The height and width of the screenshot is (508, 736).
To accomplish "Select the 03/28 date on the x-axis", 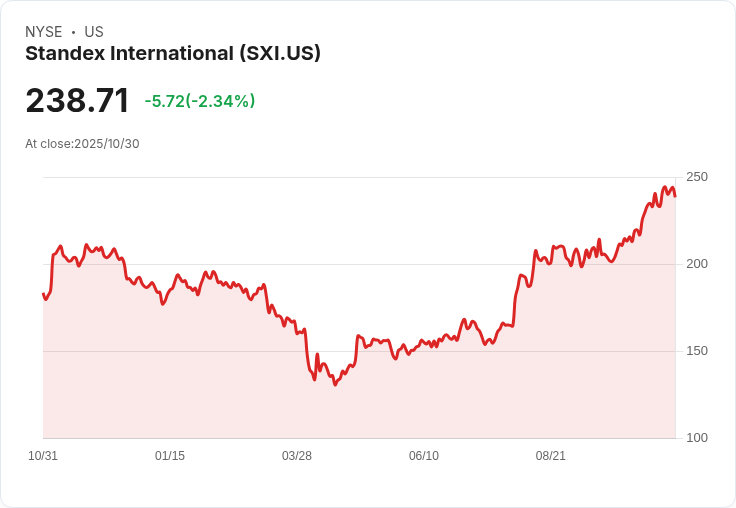I will [297, 456].
